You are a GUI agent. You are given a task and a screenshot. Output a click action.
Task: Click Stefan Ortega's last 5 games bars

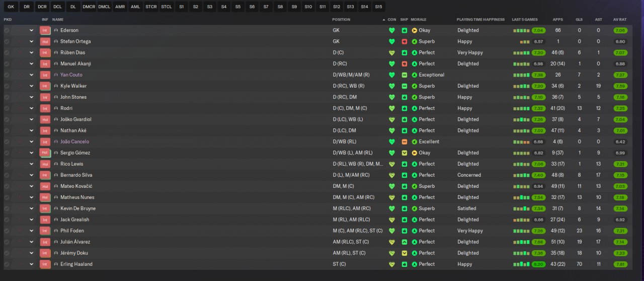coord(525,42)
